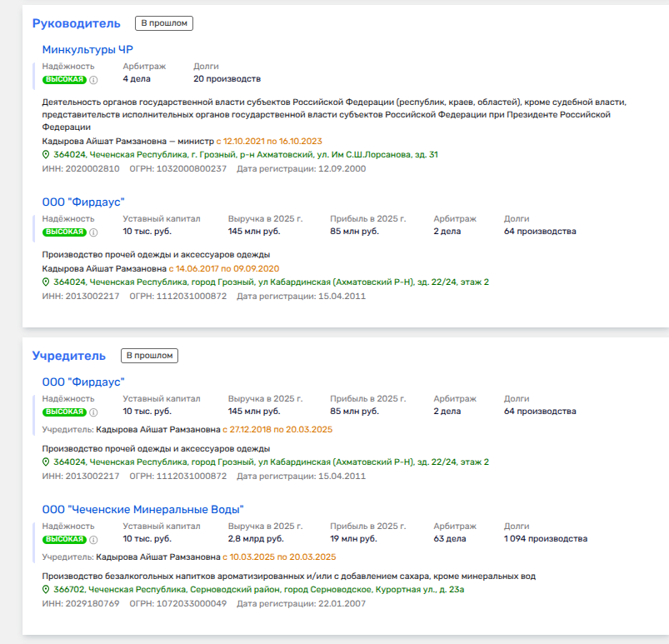669x644 pixels.
Task: Click the date range 'с 12.10.2021 по 16.10.2023'
Action: point(269,142)
